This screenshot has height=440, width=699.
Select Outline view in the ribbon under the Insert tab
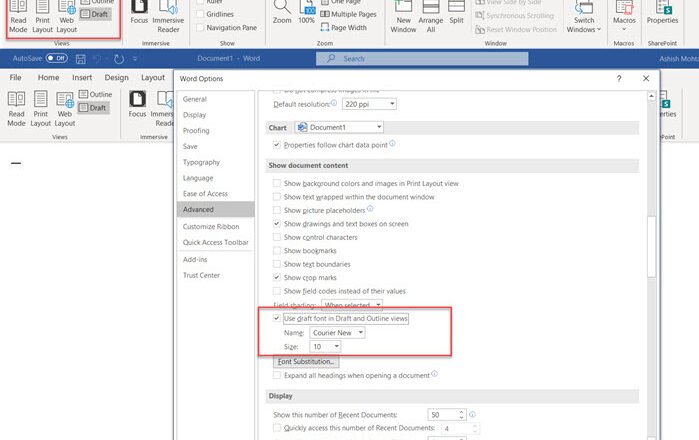coord(95,94)
